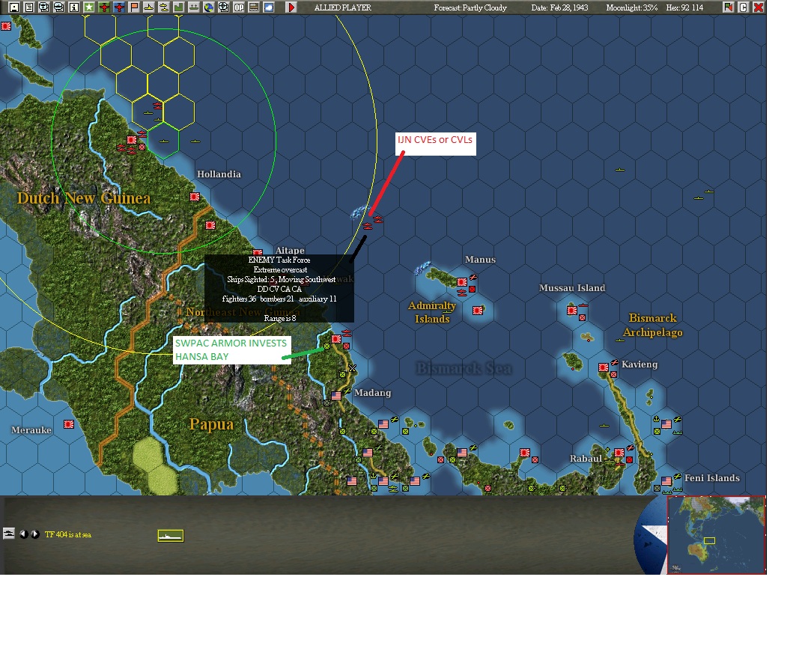
Task: Go to previous task force arrow
Action: pos(23,534)
